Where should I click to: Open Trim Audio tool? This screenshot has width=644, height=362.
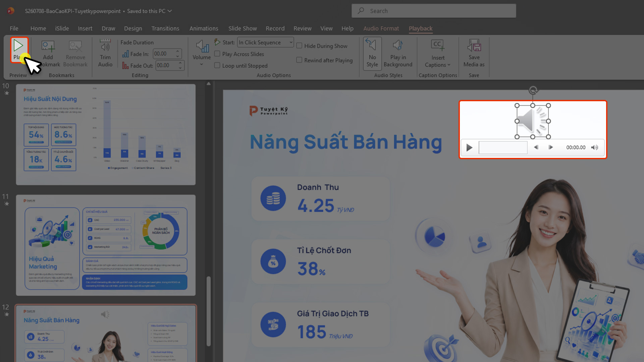click(x=105, y=53)
